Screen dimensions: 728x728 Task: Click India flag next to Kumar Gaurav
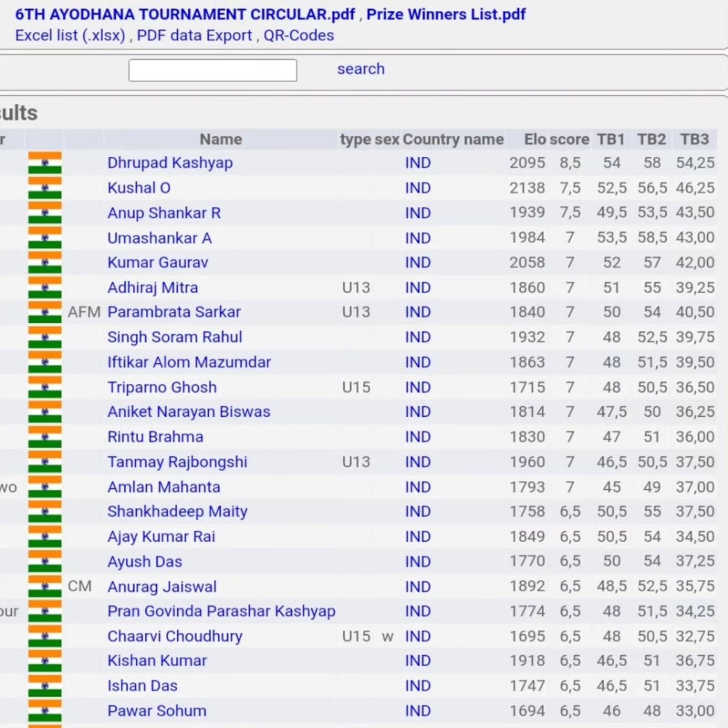44,263
